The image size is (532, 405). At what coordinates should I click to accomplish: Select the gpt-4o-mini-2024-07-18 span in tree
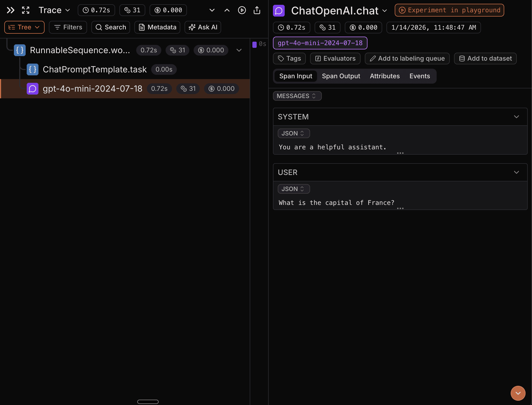[x=92, y=89]
